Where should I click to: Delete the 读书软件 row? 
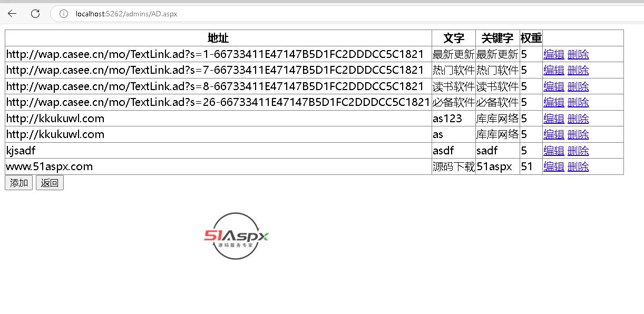click(578, 86)
